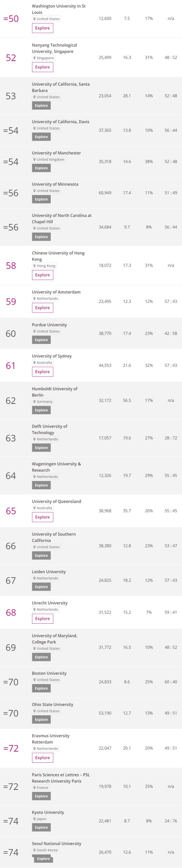
Task: Click location pin icon next to Japan
Action: click(x=34, y=819)
